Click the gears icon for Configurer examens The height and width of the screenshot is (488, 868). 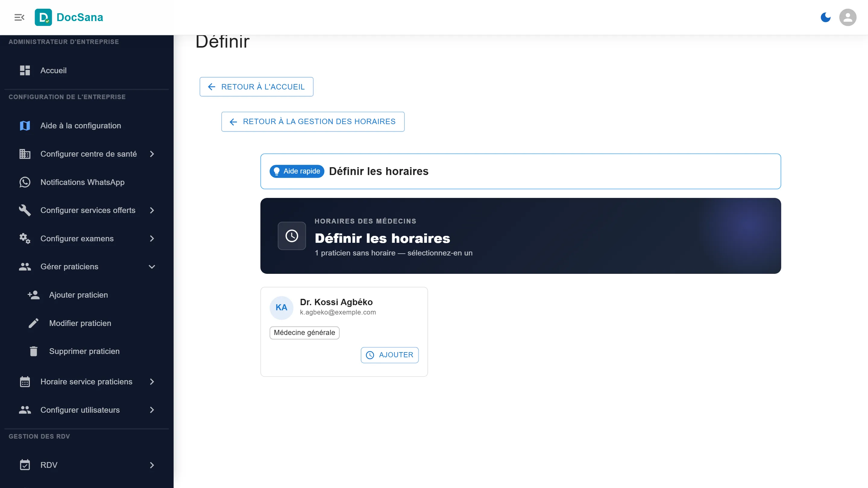coord(25,239)
